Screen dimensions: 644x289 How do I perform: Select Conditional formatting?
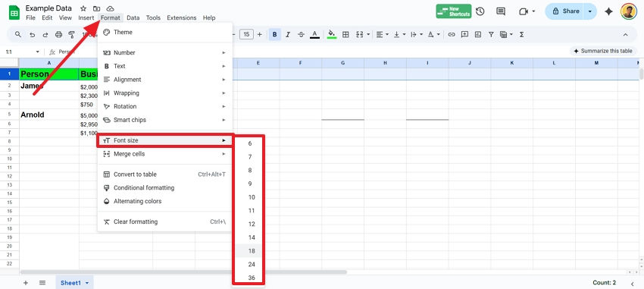tap(165, 188)
